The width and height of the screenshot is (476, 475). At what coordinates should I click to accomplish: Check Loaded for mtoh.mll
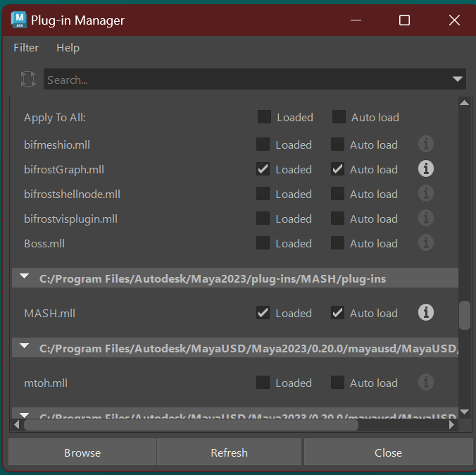click(x=263, y=383)
